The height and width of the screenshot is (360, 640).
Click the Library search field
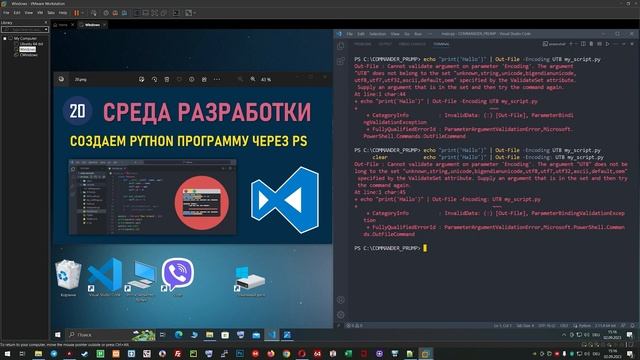pyautogui.click(x=23, y=29)
